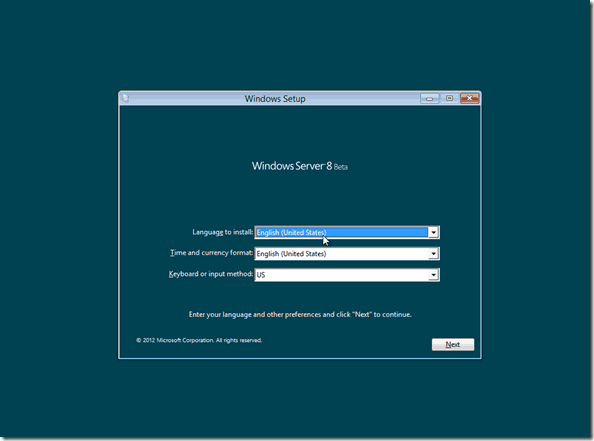Minimize the Windows Setup window
594x441 pixels.
point(430,99)
